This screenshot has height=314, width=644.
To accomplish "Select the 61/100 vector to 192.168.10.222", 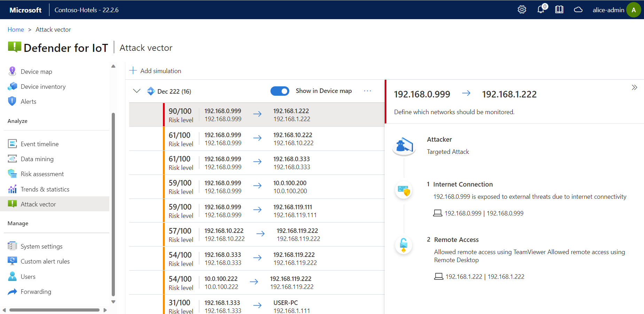I will click(x=257, y=139).
